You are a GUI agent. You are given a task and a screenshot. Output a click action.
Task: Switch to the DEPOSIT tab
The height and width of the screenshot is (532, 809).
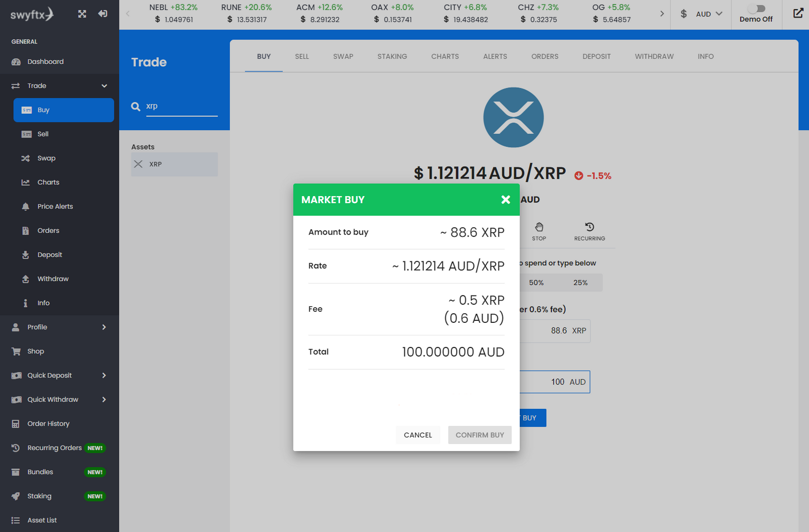coord(597,57)
